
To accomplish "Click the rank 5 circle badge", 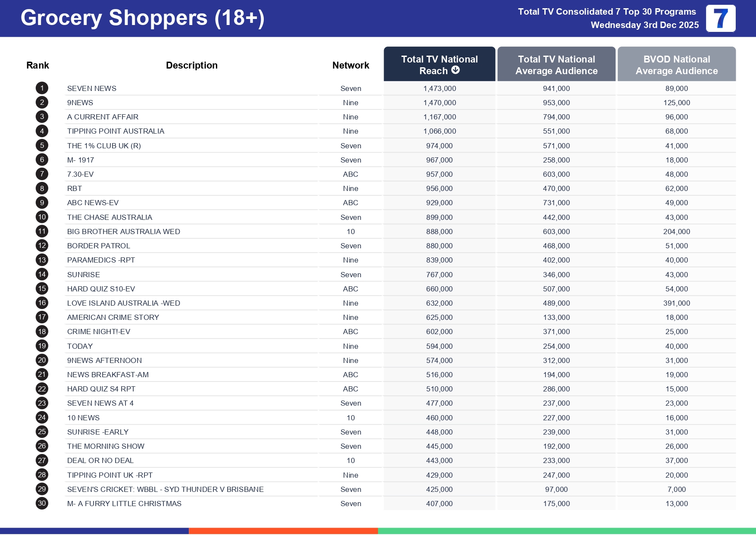I will pos(42,146).
